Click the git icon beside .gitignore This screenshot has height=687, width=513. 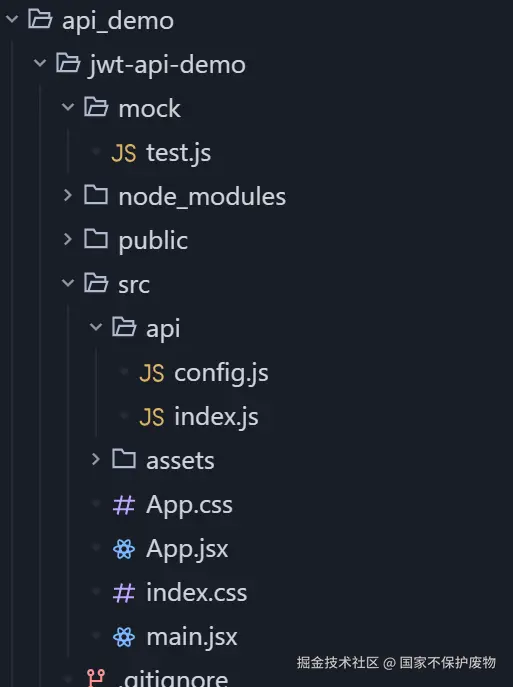point(96,677)
